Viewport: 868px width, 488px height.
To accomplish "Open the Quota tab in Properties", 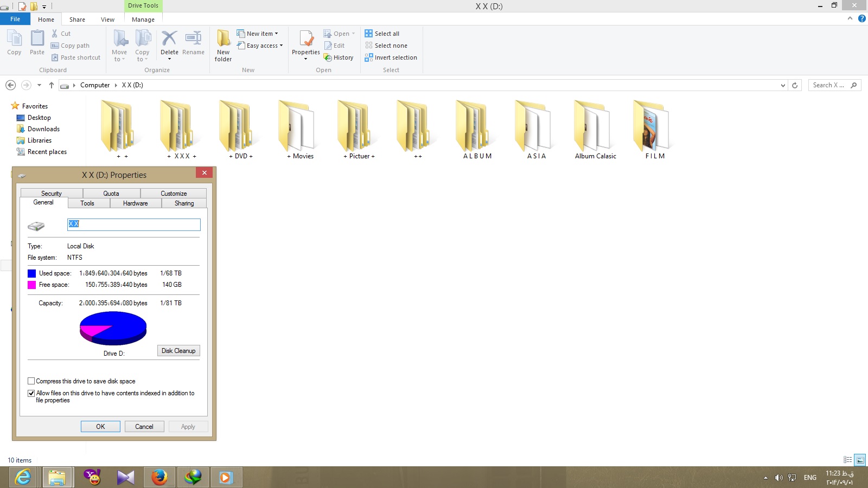I will pos(111,194).
